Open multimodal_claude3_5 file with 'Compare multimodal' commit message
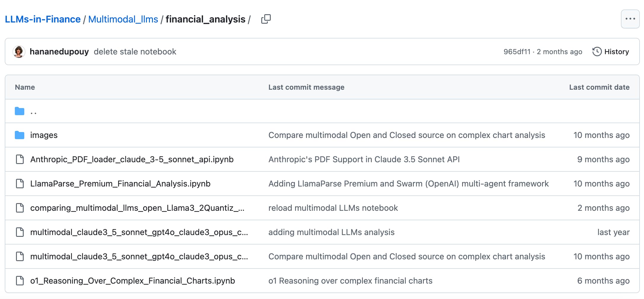The height and width of the screenshot is (299, 644). click(139, 256)
